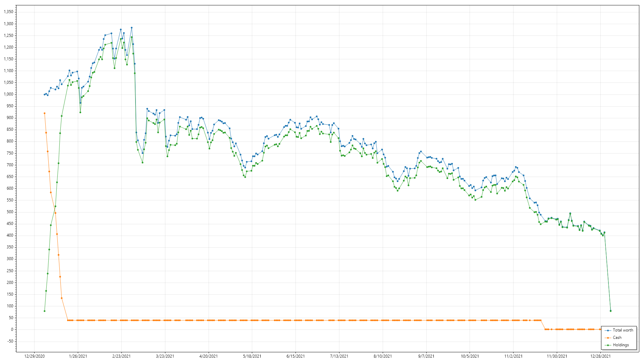Viewport: 644px width, 362px height.
Task: Click the 0 value axis label
Action: (12, 329)
